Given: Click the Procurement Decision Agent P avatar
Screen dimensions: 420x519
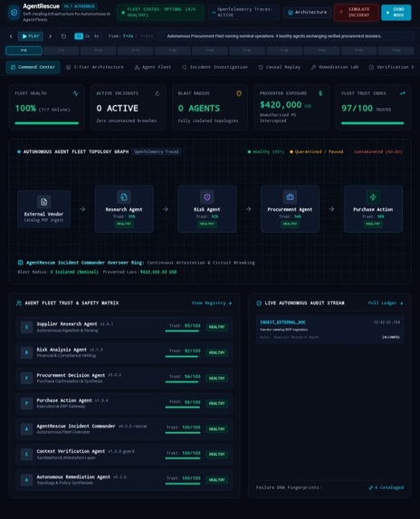Looking at the screenshot, I should coord(26,378).
